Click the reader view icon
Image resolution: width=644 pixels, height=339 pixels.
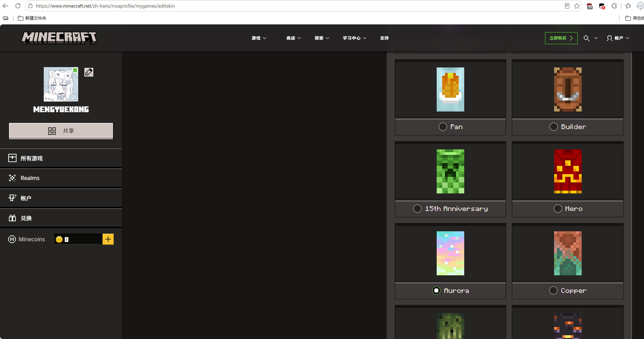point(567,6)
